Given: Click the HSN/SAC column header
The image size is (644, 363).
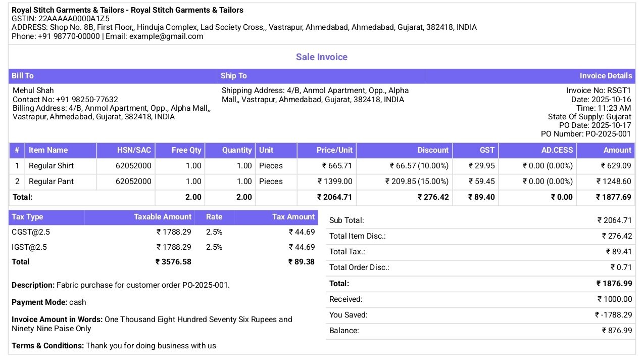Looking at the screenshot, I should coord(134,150).
